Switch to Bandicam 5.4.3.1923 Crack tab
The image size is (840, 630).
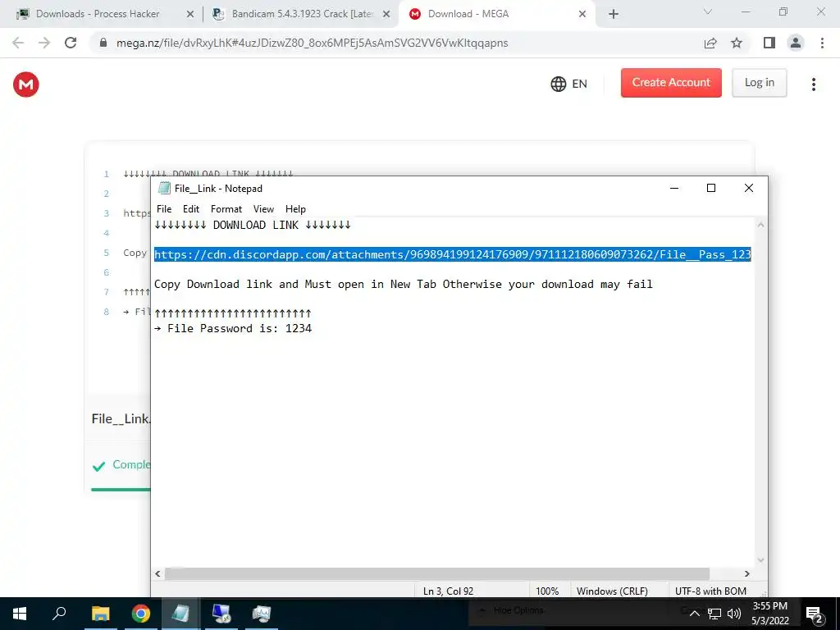click(x=300, y=14)
